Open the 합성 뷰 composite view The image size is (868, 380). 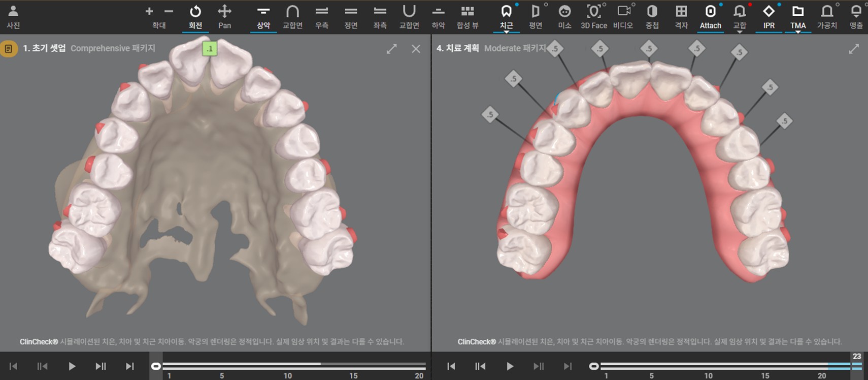click(x=468, y=17)
